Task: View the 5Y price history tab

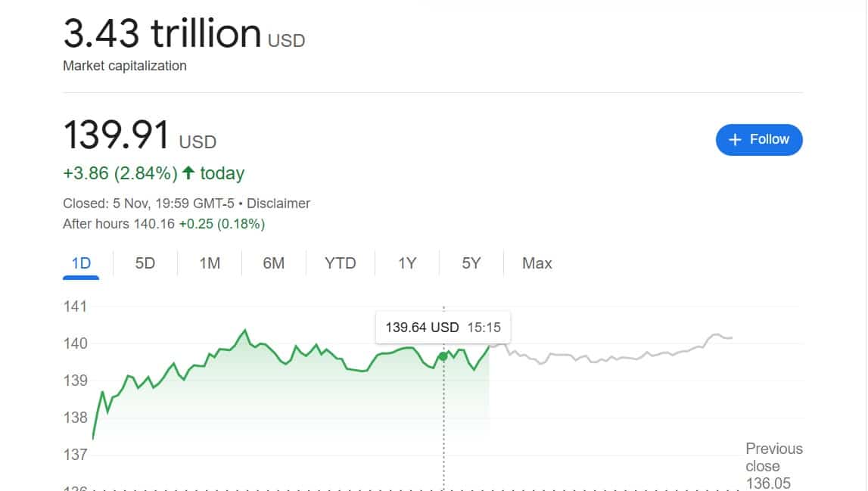Action: [471, 263]
